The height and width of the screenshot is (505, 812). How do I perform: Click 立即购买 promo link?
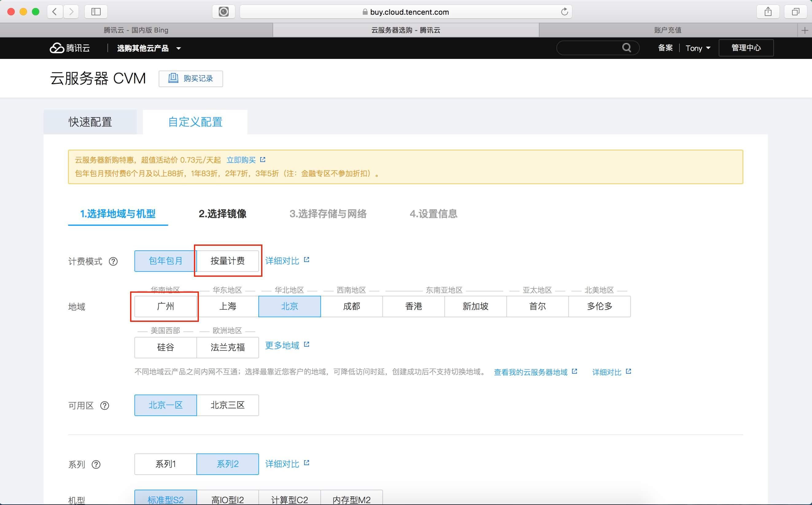[x=241, y=160]
